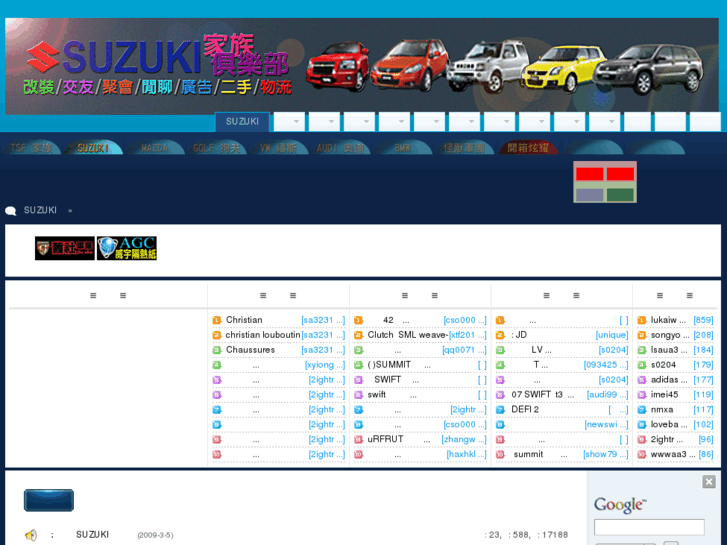Select rank icon beside 07 SWIFT t3 thread
Image resolution: width=727 pixels, height=545 pixels.
tap(500, 395)
